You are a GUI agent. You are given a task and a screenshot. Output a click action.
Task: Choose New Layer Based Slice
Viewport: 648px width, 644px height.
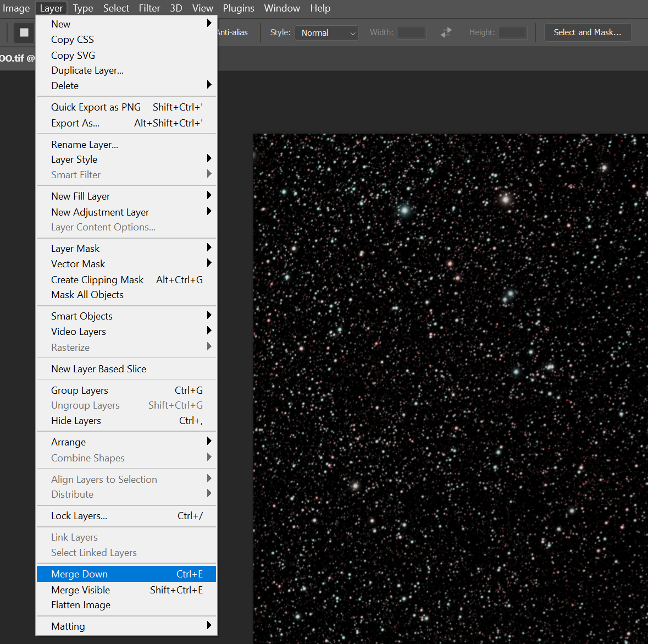click(126, 369)
